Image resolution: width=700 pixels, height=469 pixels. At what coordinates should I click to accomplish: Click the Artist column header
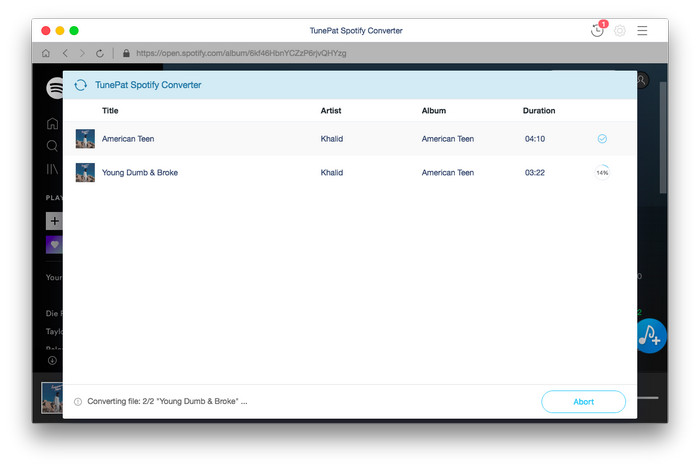click(331, 111)
